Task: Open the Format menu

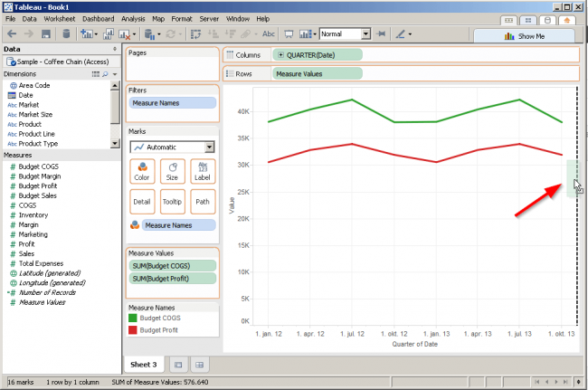Action: click(x=182, y=19)
